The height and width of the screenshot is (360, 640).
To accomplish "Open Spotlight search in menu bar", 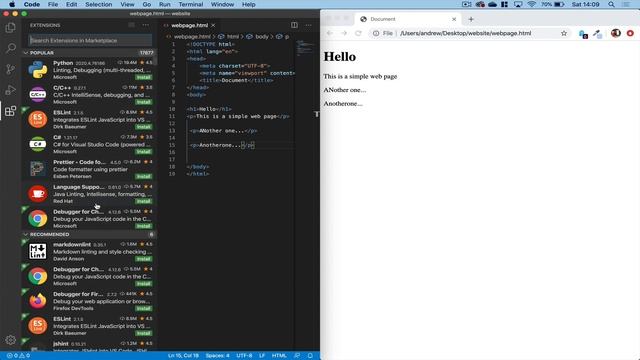I will click(611, 4).
